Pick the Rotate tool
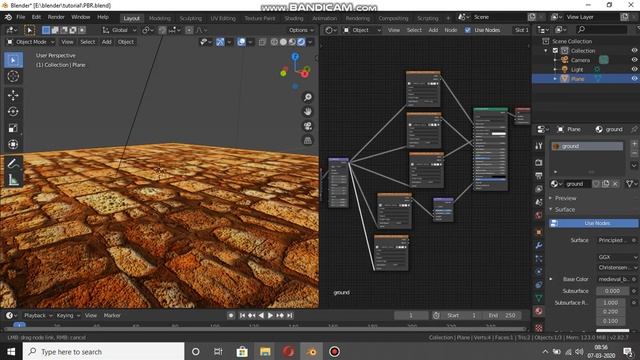This screenshot has width=640, height=360. 13,111
